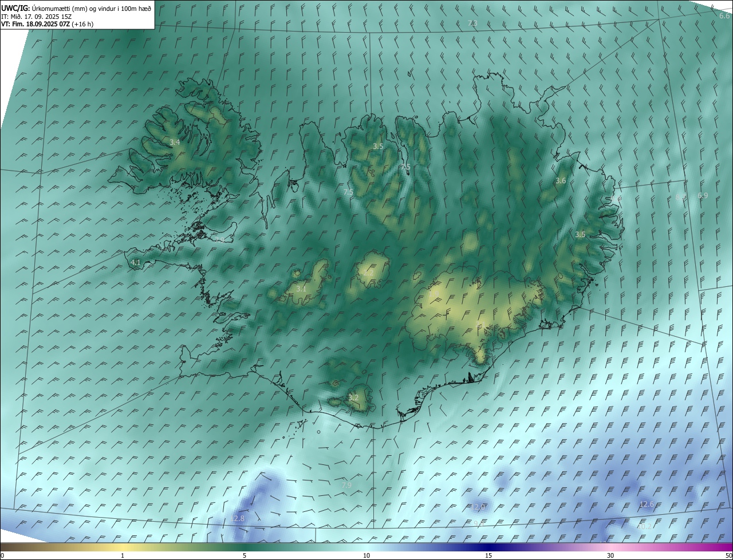Click the color scale tick labeled 0
Viewport: 733px width, 560px height.
click(x=2, y=556)
